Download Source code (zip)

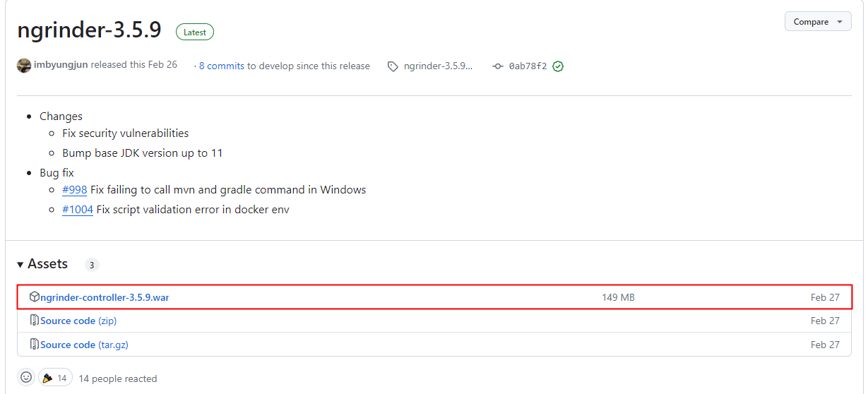click(78, 321)
